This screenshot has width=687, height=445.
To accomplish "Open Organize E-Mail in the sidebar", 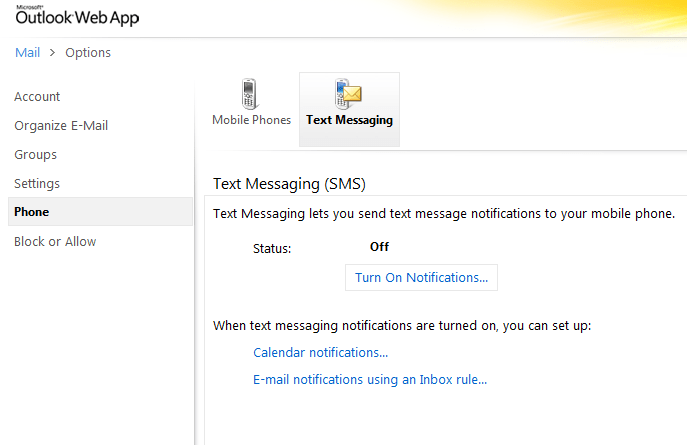I will pos(61,126).
